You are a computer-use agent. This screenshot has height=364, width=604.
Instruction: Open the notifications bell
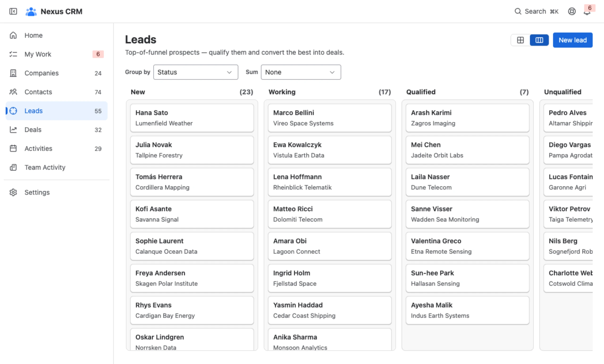587,12
